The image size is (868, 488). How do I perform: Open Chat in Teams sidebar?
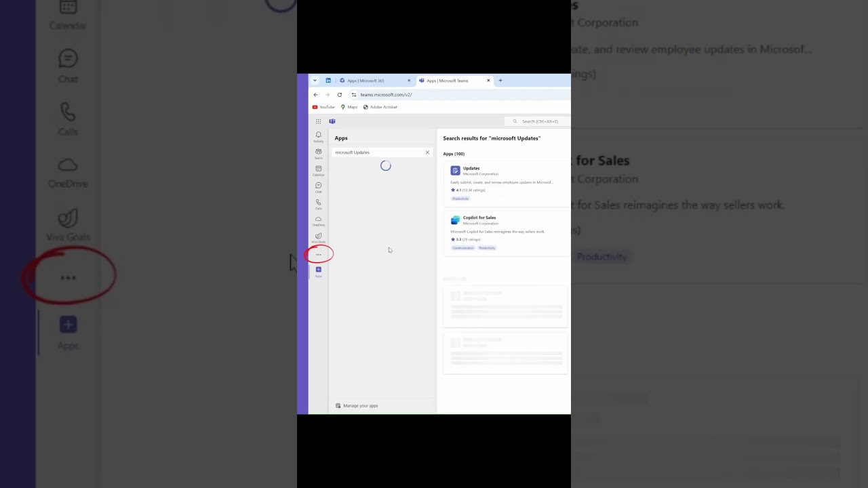point(318,187)
